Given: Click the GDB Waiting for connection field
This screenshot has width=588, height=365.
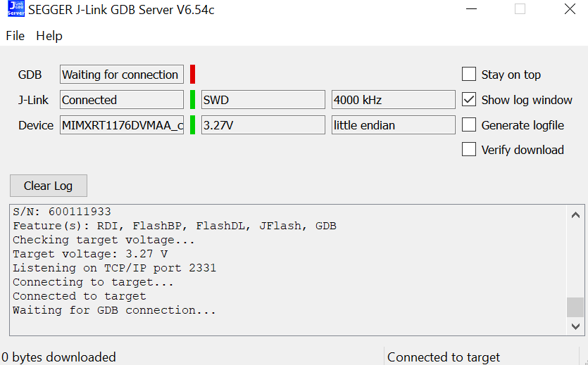Looking at the screenshot, I should 121,75.
